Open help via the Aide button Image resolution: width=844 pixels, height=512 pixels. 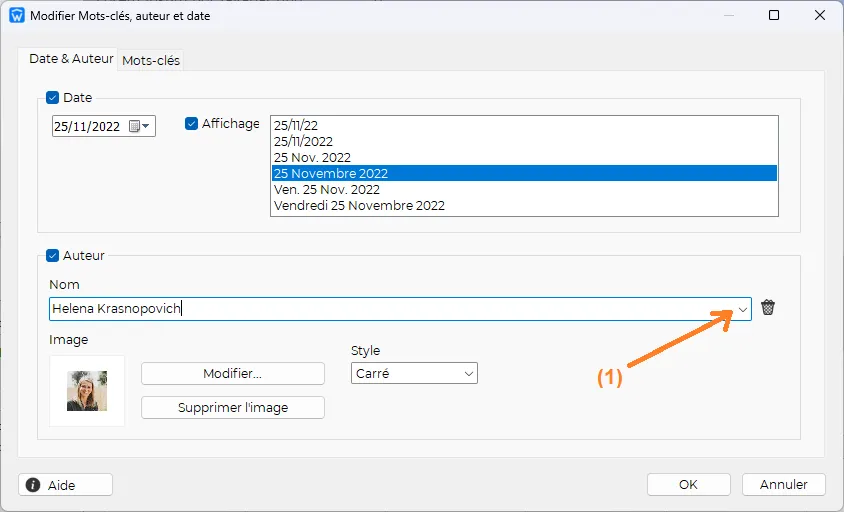pyautogui.click(x=65, y=485)
